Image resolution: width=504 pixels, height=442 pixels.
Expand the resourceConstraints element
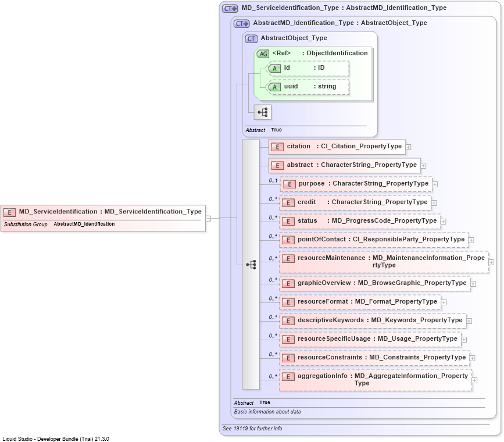[472, 358]
